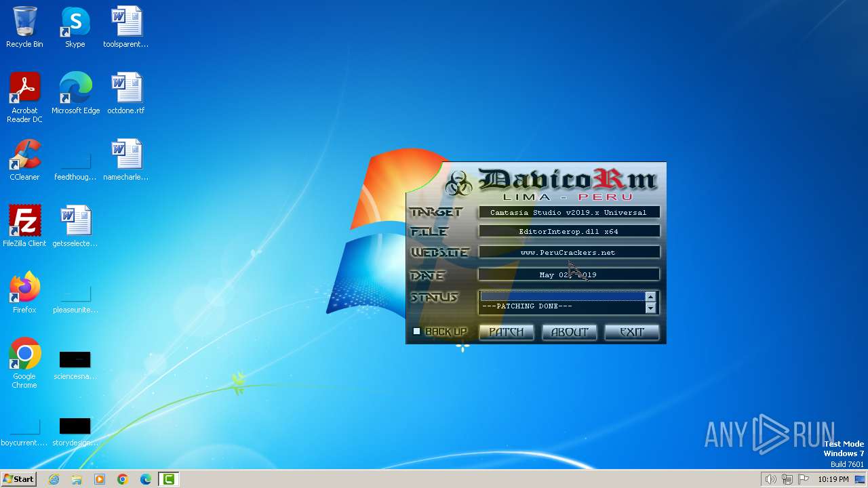Open the getsselecte... document icon
The image size is (868, 488).
click(x=75, y=226)
